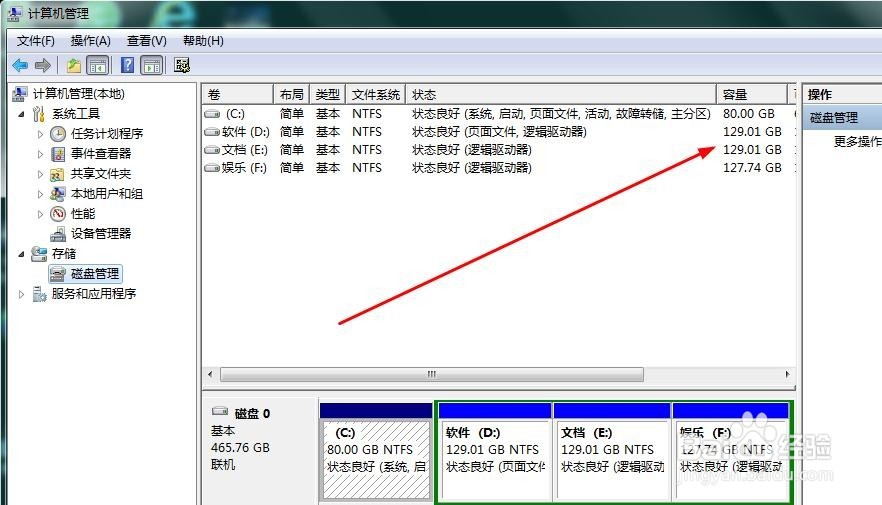Viewport: 882px width, 505px height.
Task: Click the volume list scrollbar right arrow
Action: point(787,374)
